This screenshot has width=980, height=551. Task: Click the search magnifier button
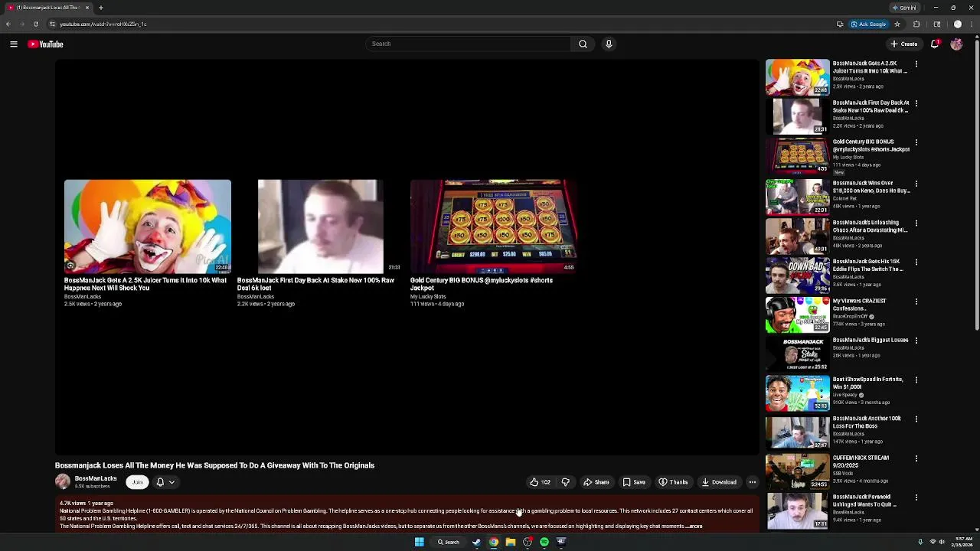(x=583, y=44)
